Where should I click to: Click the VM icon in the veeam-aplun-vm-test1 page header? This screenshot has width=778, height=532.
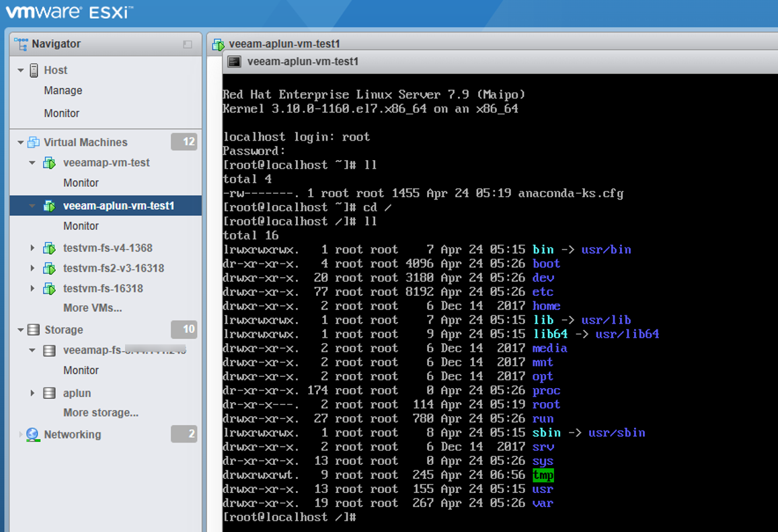[219, 44]
